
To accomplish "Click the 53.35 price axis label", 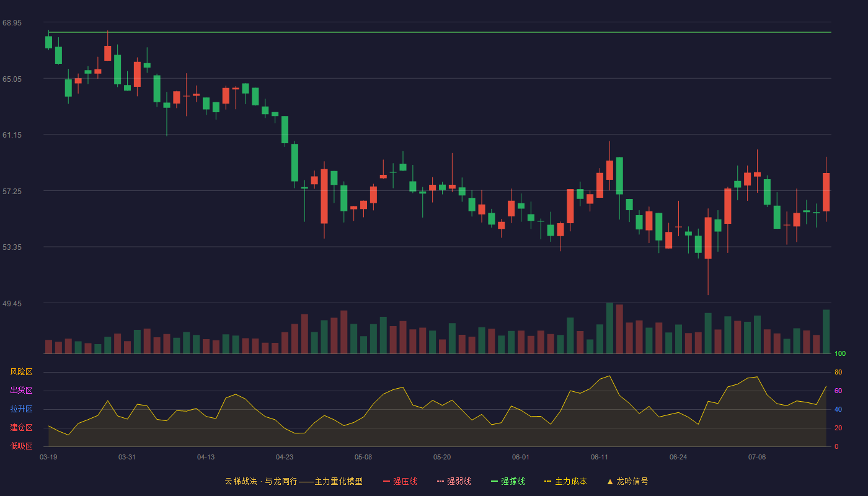I will tap(12, 247).
